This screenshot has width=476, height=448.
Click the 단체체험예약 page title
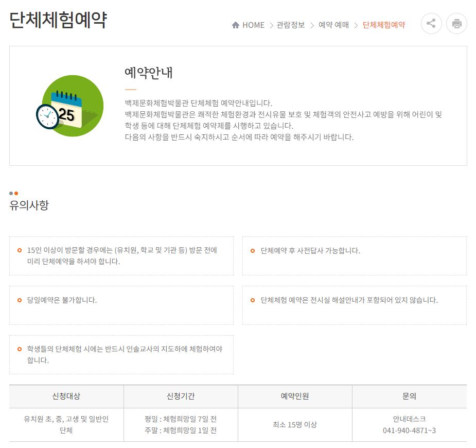[x=58, y=20]
